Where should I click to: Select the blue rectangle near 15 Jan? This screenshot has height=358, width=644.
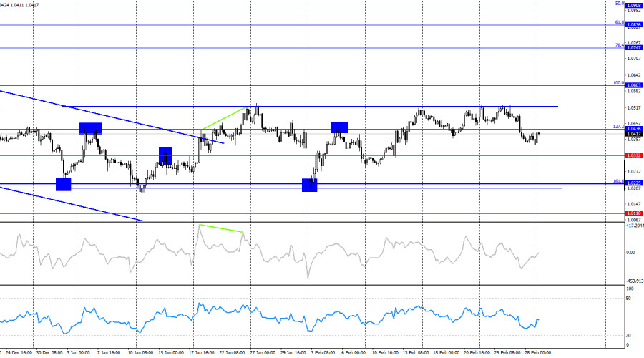pyautogui.click(x=165, y=157)
